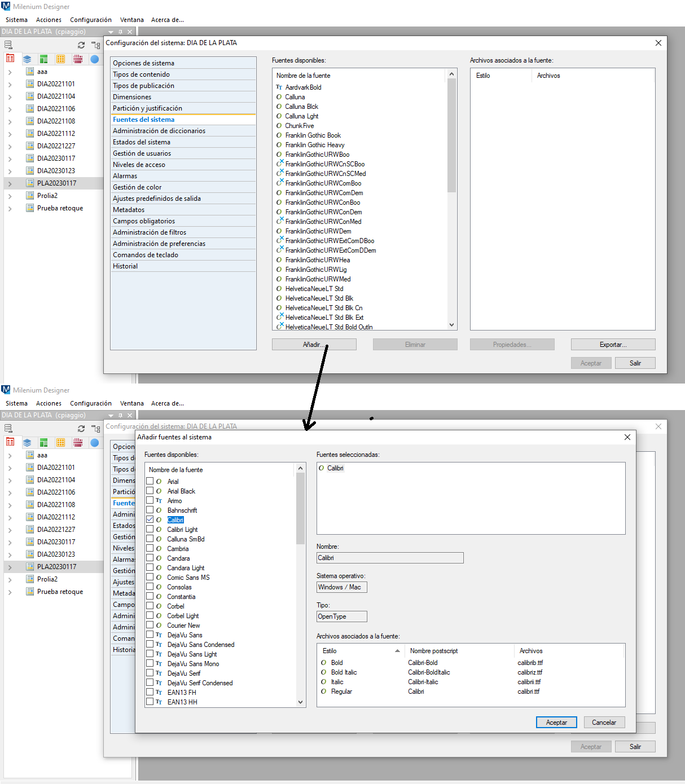This screenshot has height=784, width=685.
Task: Uncheck the Calibri font checkbox
Action: (150, 519)
